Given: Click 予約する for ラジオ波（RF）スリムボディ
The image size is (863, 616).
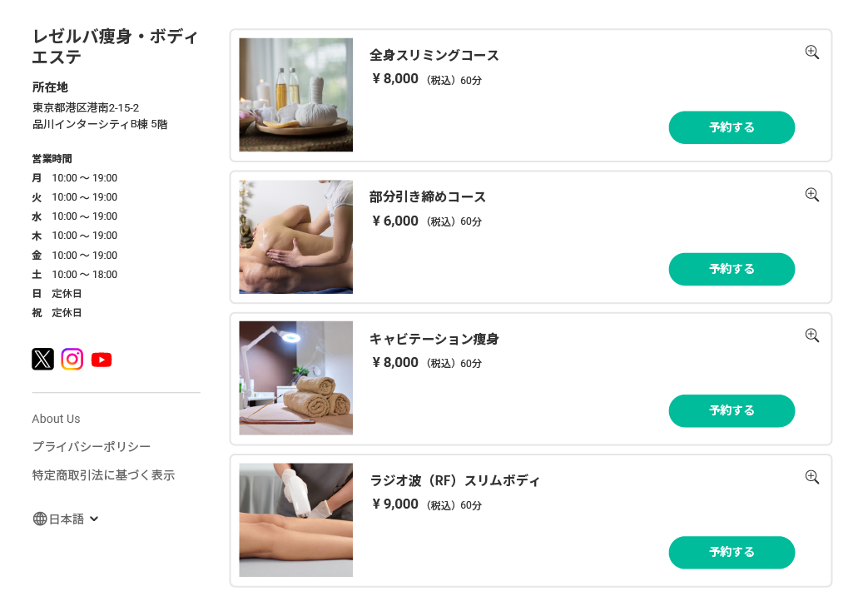Looking at the screenshot, I should (732, 552).
